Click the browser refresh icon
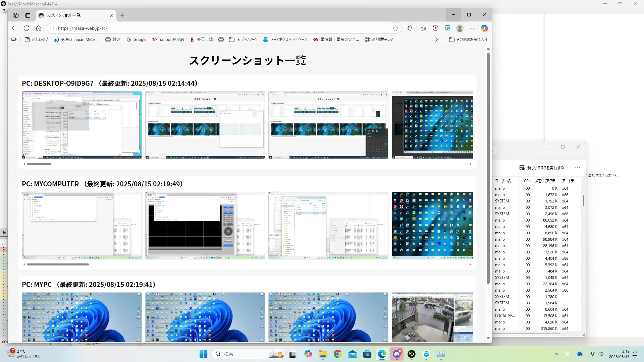The width and height of the screenshot is (644, 362). (x=26, y=28)
